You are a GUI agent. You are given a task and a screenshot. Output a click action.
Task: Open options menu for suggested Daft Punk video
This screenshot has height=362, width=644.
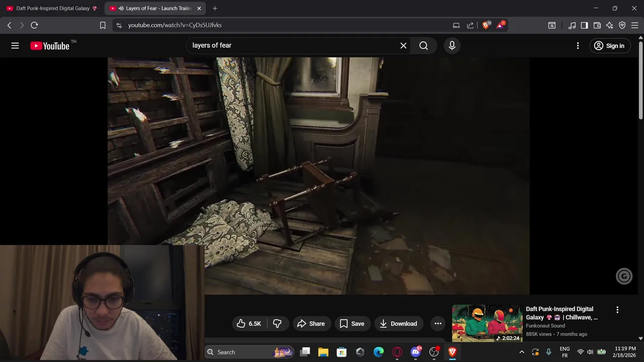[617, 310]
